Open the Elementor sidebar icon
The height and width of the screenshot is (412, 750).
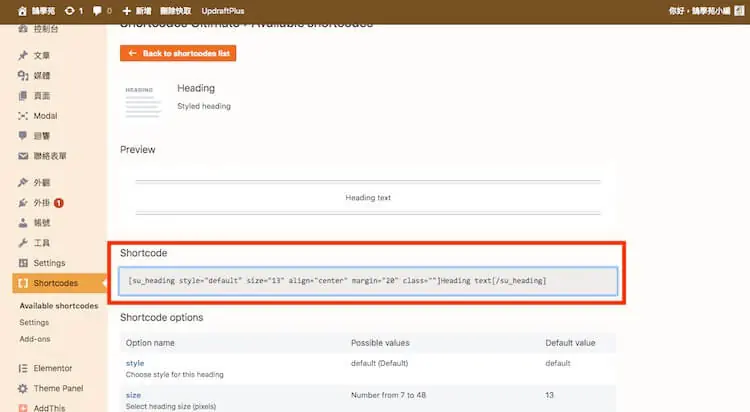(x=22, y=368)
